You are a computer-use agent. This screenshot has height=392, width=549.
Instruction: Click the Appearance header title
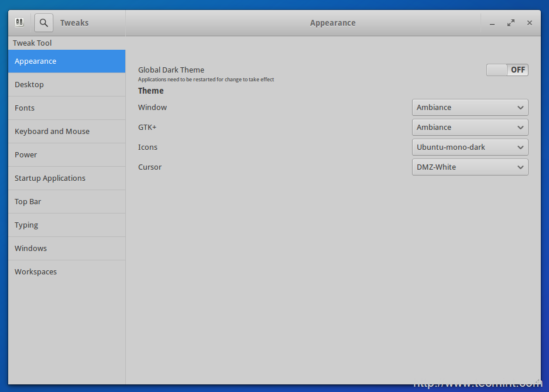point(332,23)
